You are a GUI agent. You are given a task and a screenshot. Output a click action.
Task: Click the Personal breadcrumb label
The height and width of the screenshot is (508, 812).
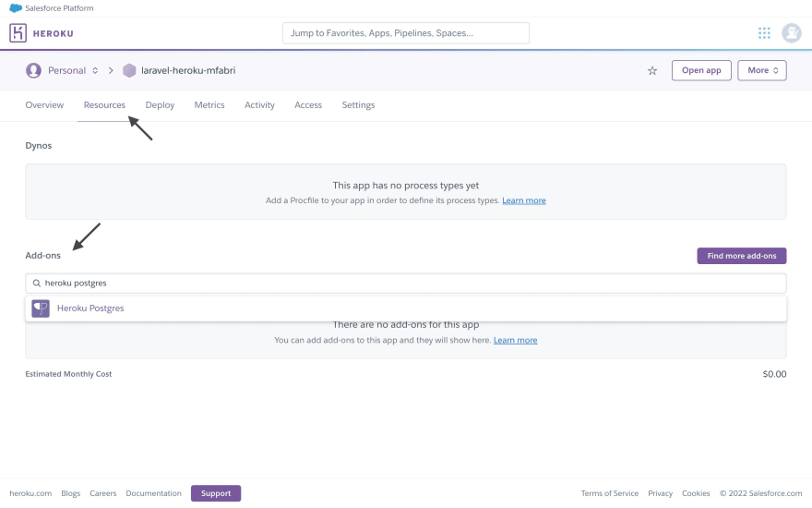point(66,70)
